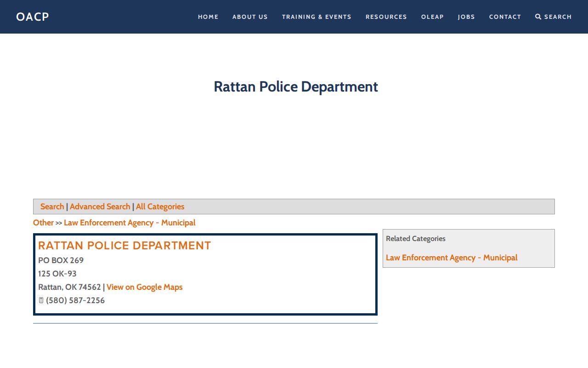Click the Rattan Police Department listing title
Screen dimensions: 588x368
[124, 246]
